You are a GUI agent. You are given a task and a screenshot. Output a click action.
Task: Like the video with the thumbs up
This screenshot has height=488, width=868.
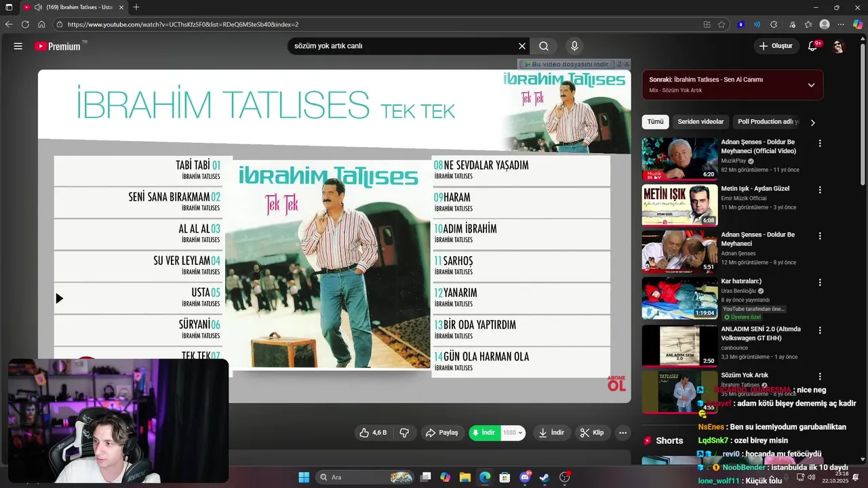click(373, 432)
